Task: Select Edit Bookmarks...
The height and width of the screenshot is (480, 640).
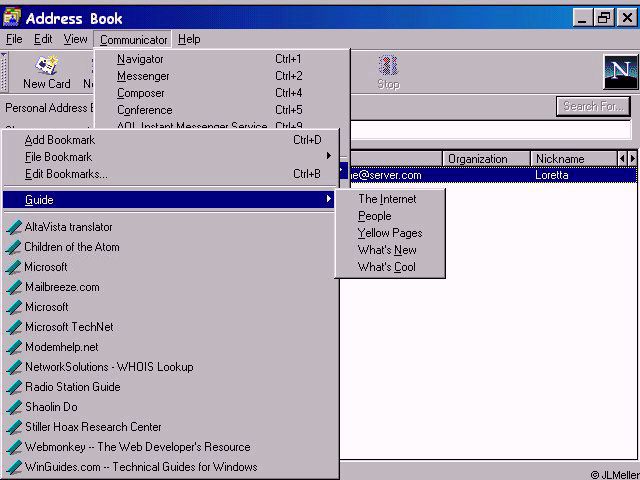Action: [171, 174]
